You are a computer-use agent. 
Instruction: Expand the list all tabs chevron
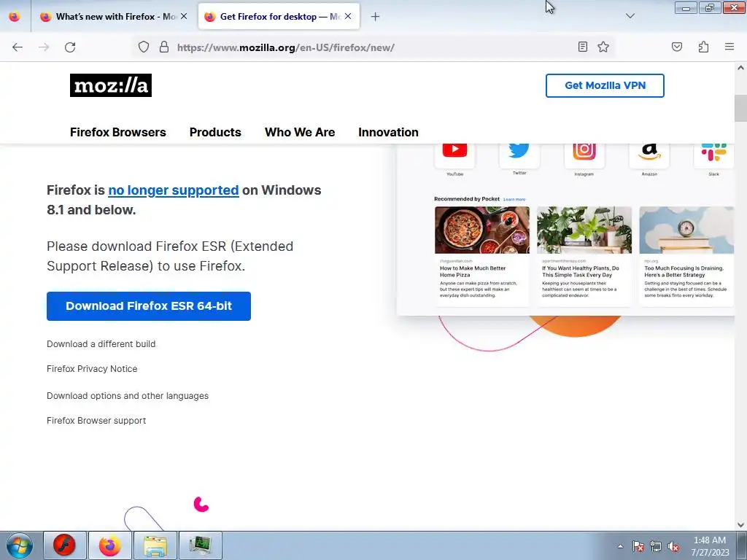(630, 16)
